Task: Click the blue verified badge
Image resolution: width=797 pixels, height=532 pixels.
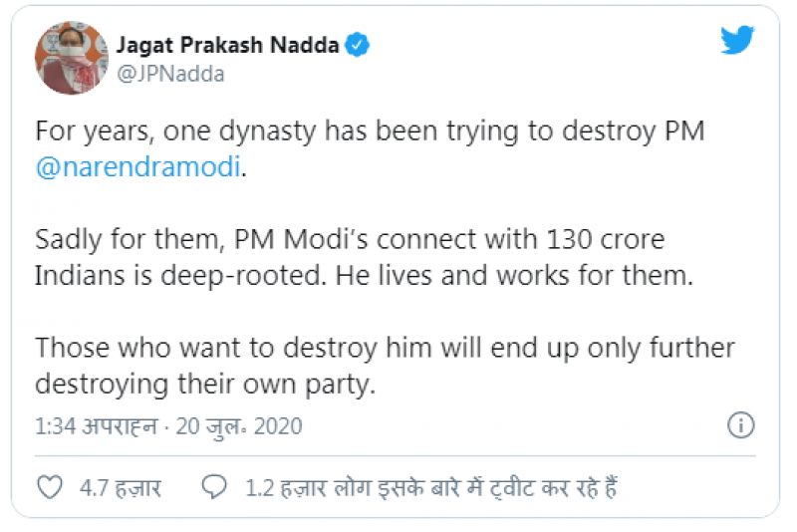Action: point(357,45)
